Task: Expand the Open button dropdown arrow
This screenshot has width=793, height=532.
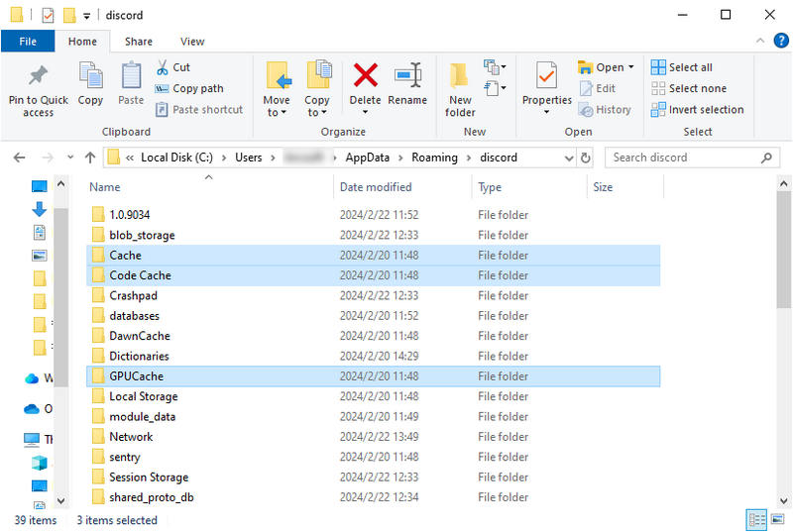Action: [x=631, y=67]
